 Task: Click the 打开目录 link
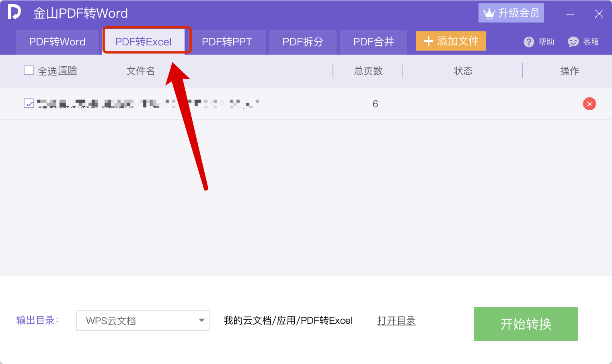[x=396, y=321]
